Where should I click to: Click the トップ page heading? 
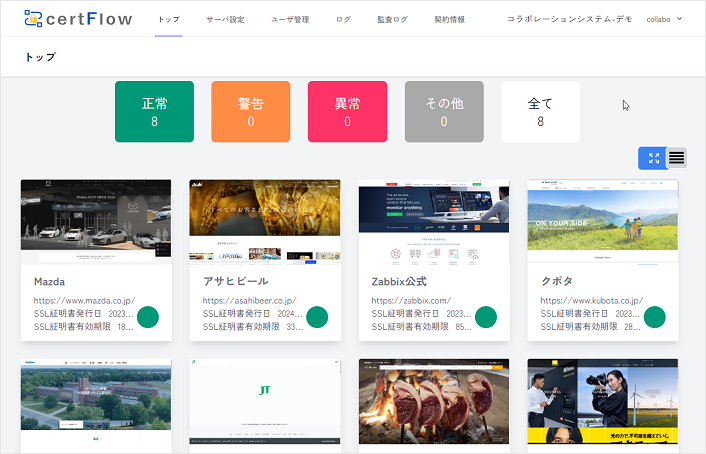coord(41,57)
